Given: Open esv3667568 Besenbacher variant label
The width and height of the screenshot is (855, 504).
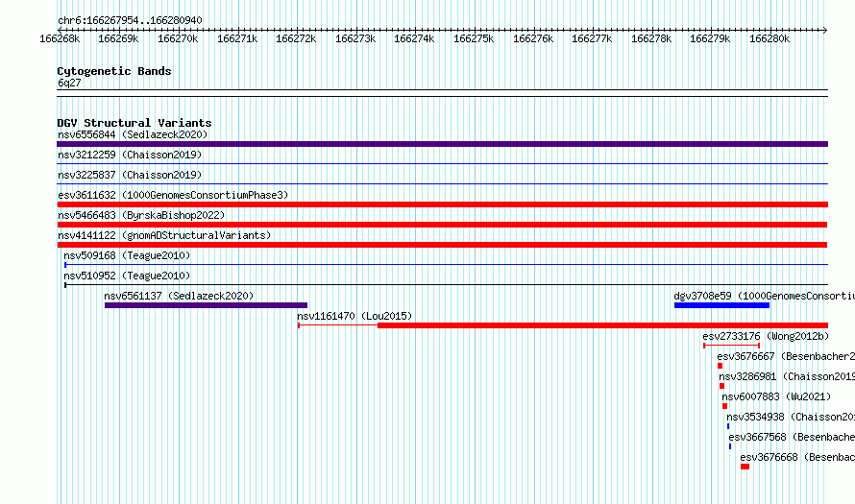Looking at the screenshot, I should pyautogui.click(x=792, y=437).
